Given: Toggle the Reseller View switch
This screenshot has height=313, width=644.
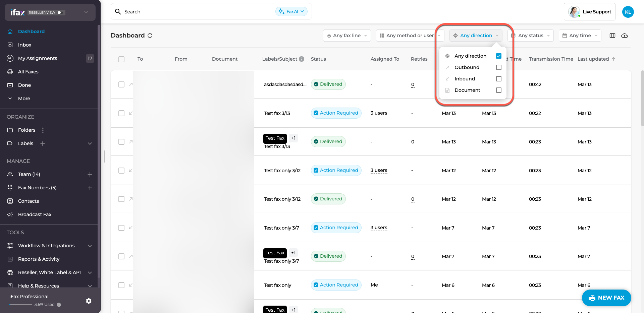Looking at the screenshot, I should pyautogui.click(x=60, y=12).
